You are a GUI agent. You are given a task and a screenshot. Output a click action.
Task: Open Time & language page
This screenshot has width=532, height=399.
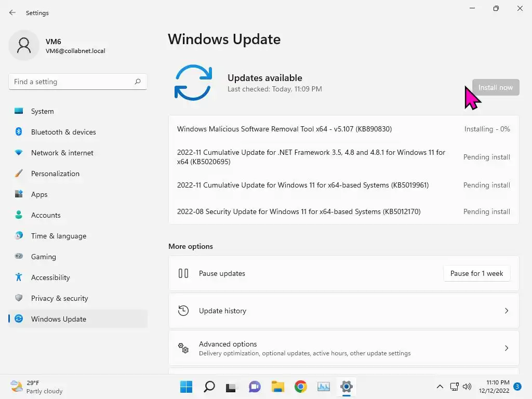(x=78, y=236)
